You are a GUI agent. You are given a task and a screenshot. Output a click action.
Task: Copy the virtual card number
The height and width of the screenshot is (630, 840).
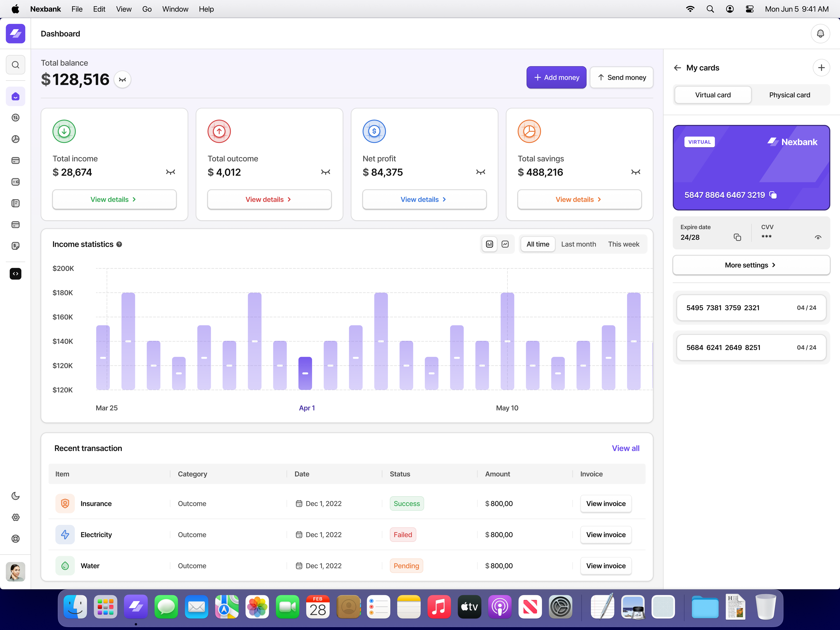[773, 195]
